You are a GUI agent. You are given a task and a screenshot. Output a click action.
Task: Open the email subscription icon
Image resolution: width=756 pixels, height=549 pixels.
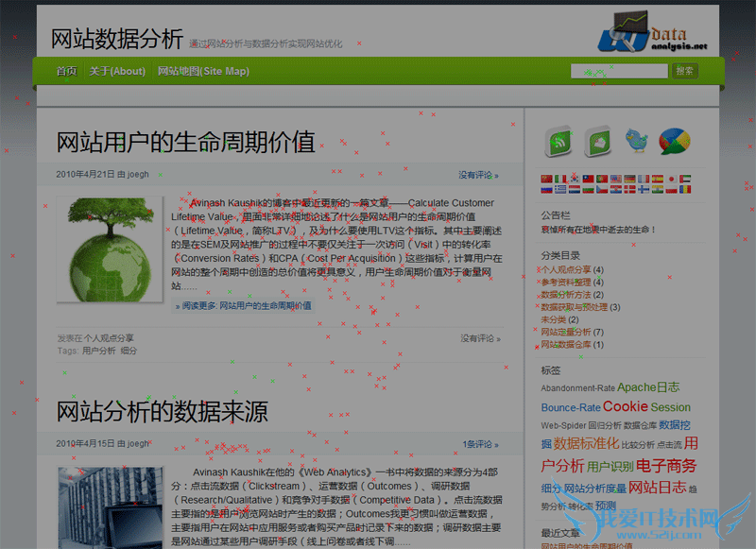pyautogui.click(x=597, y=140)
